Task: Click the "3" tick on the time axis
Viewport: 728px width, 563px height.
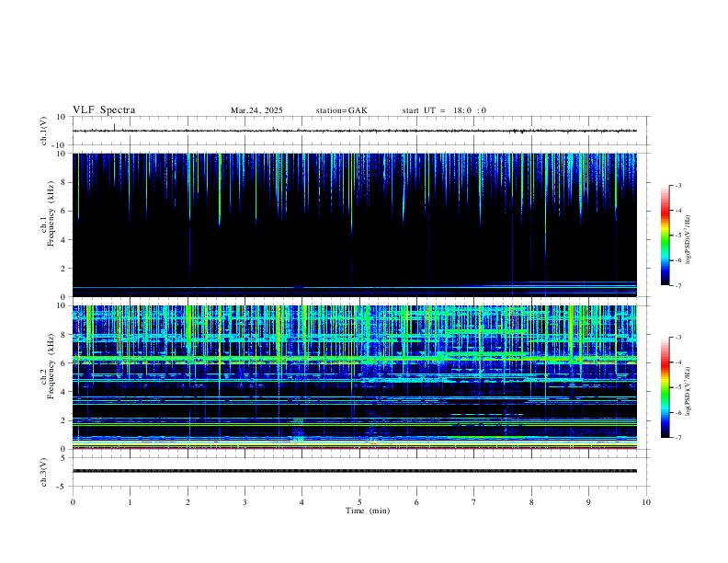Action: click(x=245, y=502)
